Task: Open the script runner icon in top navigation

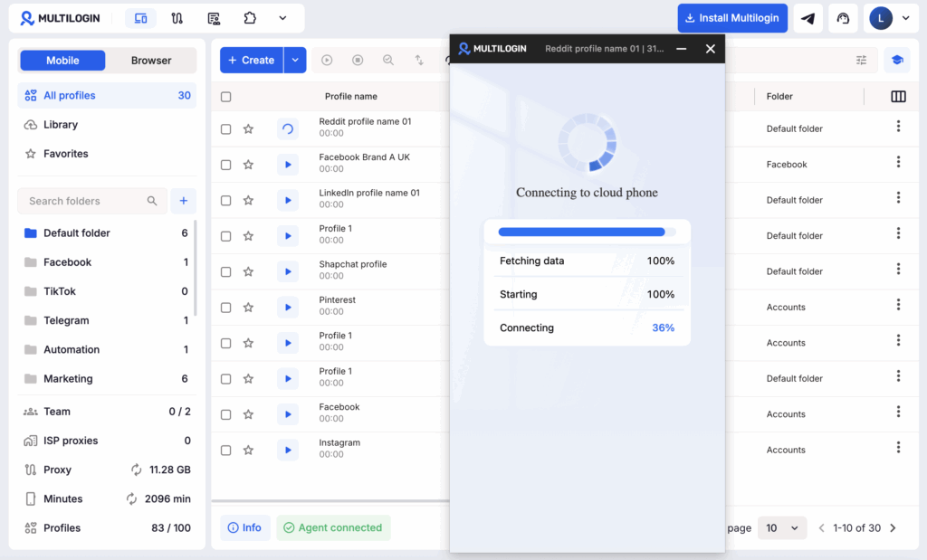Action: [214, 18]
